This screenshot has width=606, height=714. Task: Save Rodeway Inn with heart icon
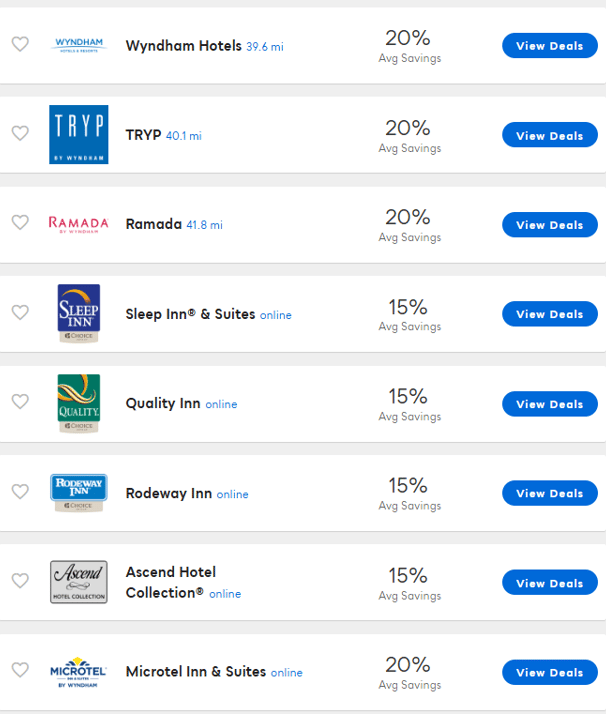click(20, 491)
